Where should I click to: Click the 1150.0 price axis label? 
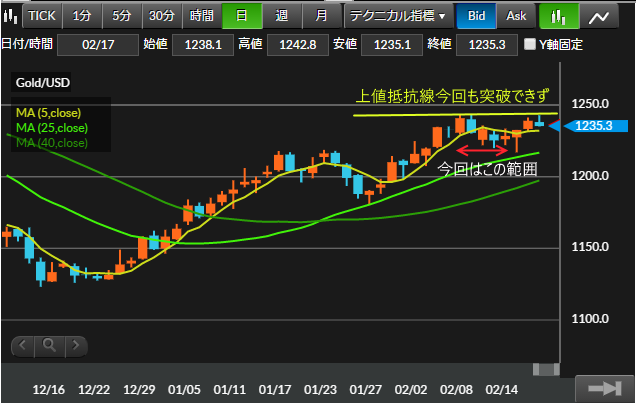[x=590, y=247]
